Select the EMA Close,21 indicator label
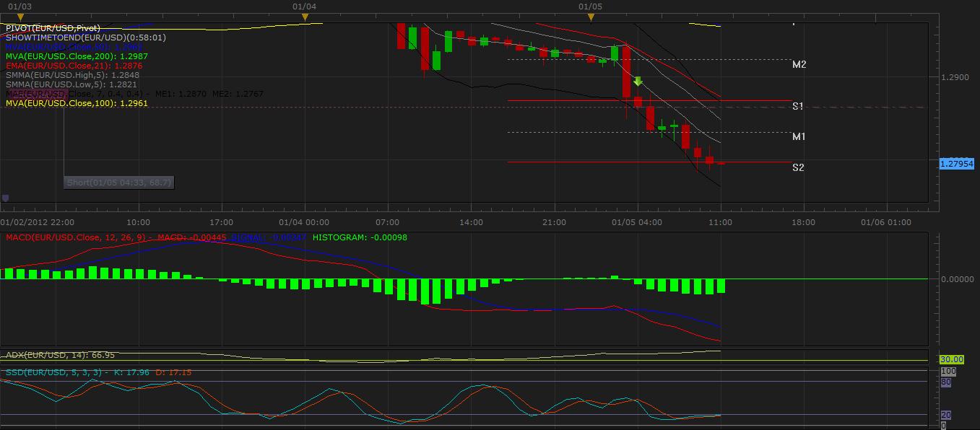980x430 pixels. pos(74,66)
